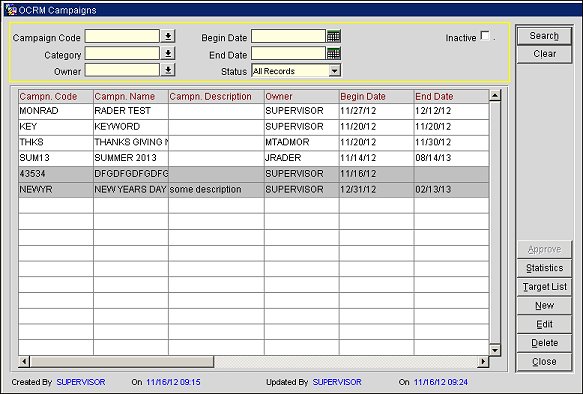The height and width of the screenshot is (394, 583).
Task: Sort by End Date column header
Action: [x=452, y=97]
